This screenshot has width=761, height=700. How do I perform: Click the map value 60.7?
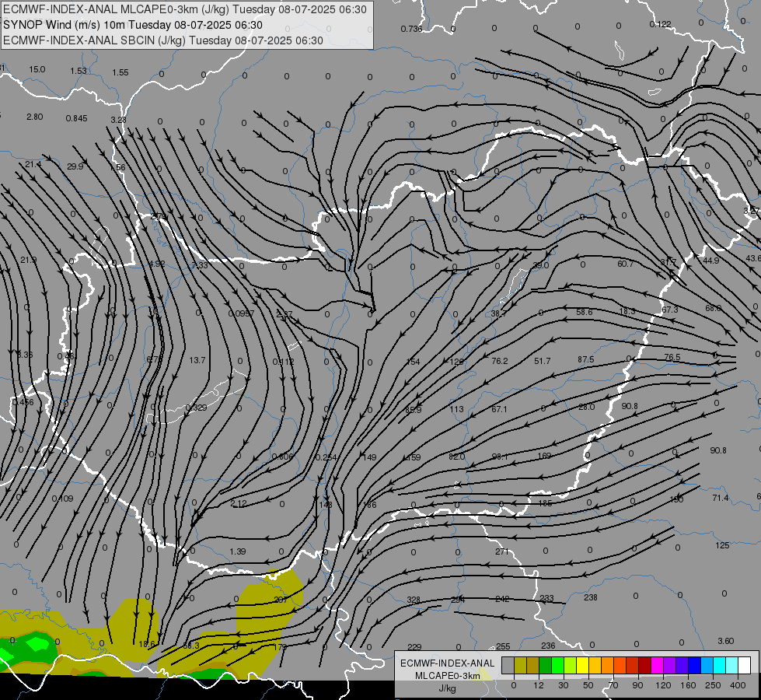pos(626,264)
